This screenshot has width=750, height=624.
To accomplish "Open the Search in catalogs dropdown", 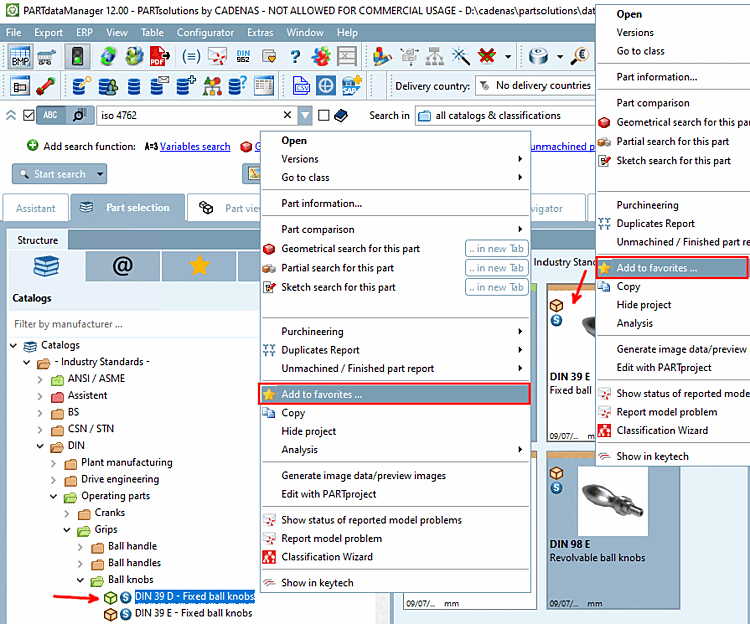I will pyautogui.click(x=505, y=115).
